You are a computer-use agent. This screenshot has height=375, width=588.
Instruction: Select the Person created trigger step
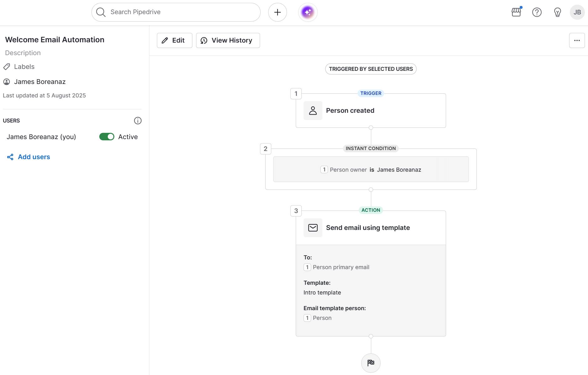click(371, 111)
